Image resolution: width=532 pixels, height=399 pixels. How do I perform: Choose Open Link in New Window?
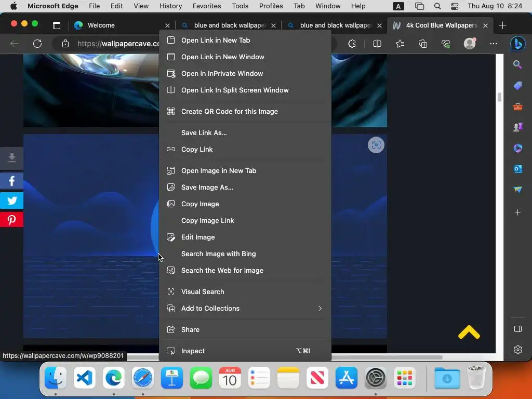click(245, 57)
